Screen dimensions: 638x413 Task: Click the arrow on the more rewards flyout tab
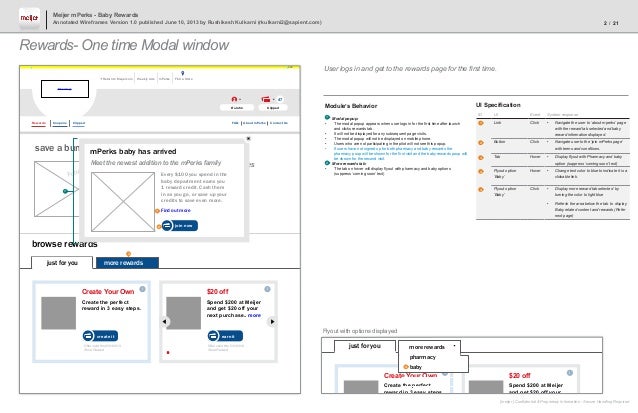[454, 347]
